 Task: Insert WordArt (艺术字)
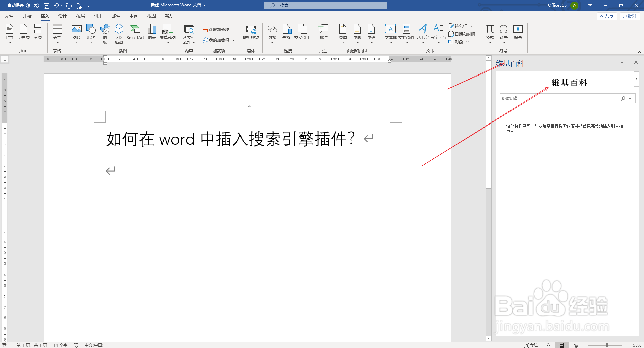[423, 34]
